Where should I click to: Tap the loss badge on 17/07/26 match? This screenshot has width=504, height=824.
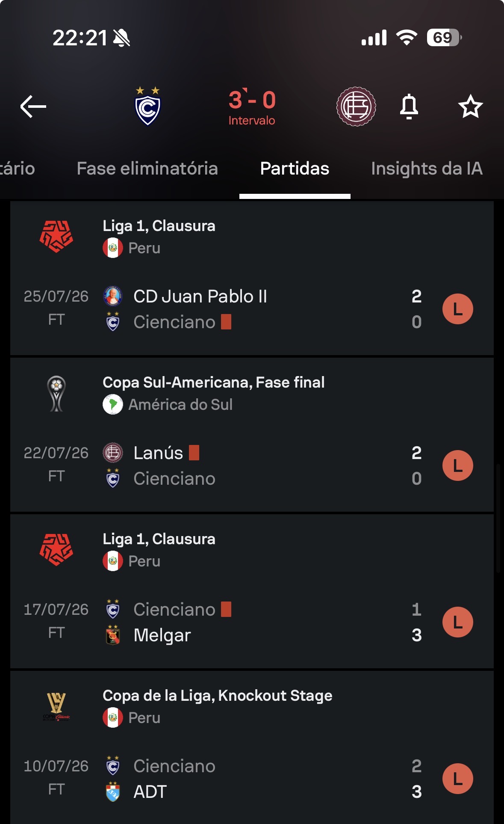[x=457, y=622]
